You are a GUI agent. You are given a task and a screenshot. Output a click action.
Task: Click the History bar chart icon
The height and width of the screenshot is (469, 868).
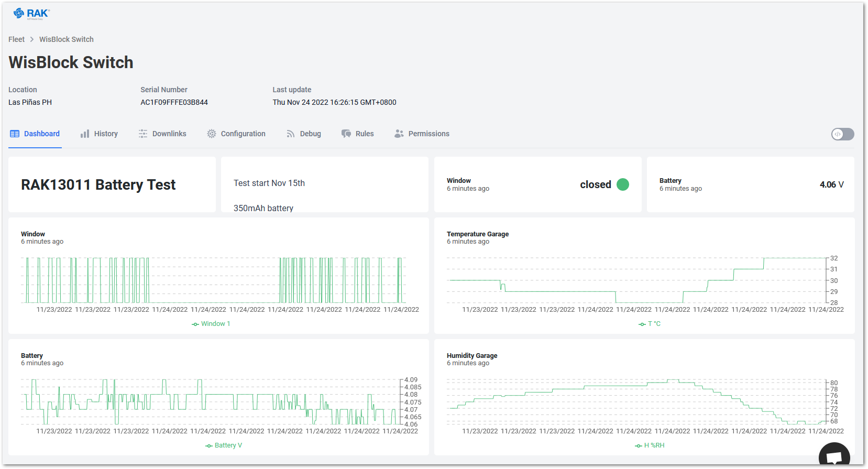pyautogui.click(x=85, y=134)
